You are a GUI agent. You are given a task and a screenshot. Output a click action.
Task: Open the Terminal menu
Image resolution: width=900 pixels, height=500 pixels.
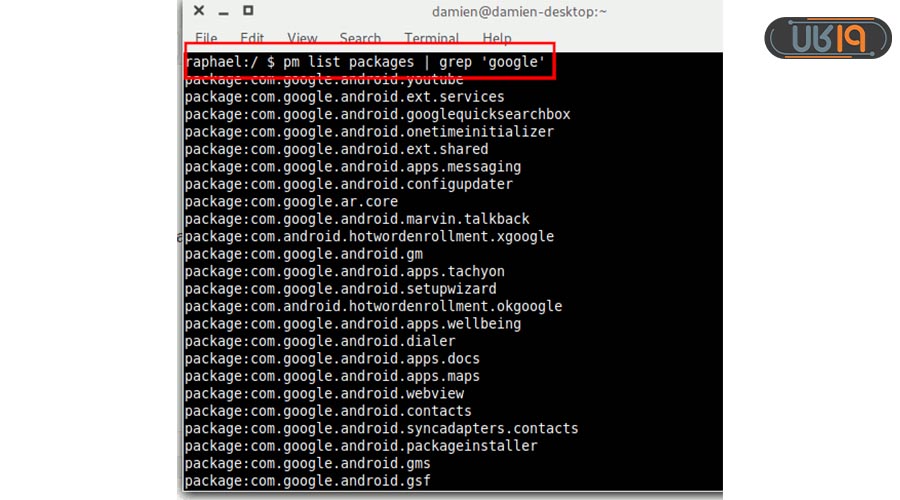click(432, 38)
